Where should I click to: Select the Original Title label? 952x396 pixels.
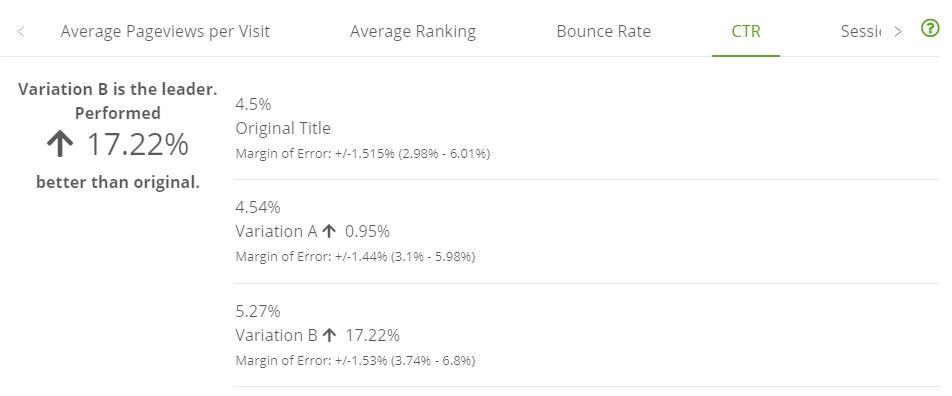283,128
